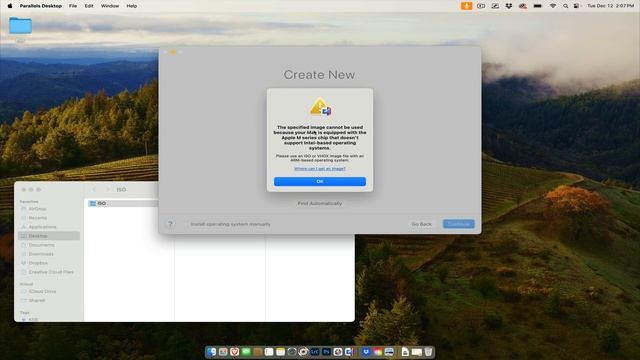The image size is (640, 360).
Task: Open Launchpad from the Dock
Action: click(223, 352)
